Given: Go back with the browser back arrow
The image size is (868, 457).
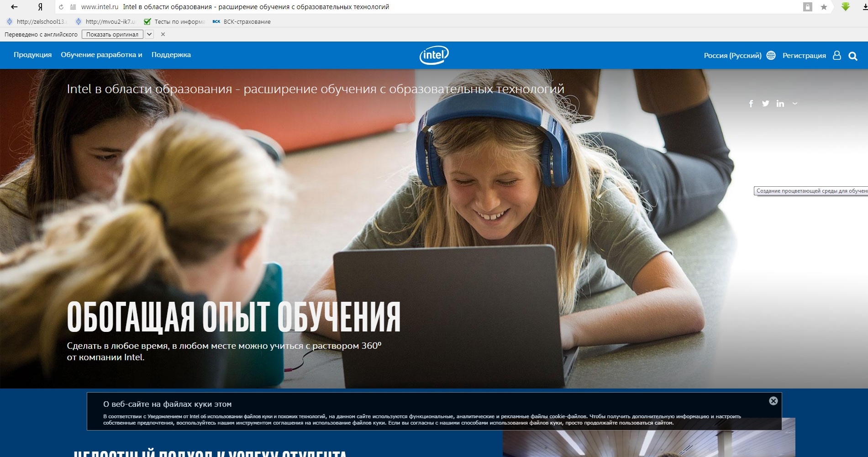Looking at the screenshot, I should pos(14,7).
